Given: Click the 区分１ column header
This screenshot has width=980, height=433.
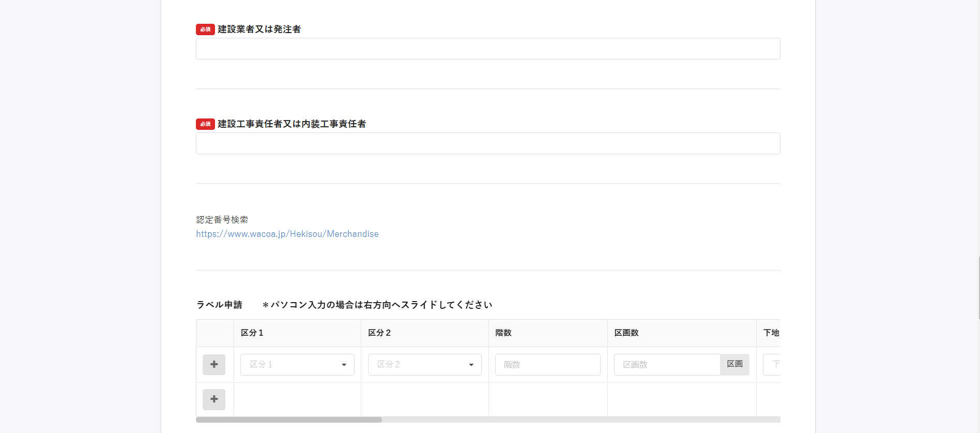Looking at the screenshot, I should 252,333.
